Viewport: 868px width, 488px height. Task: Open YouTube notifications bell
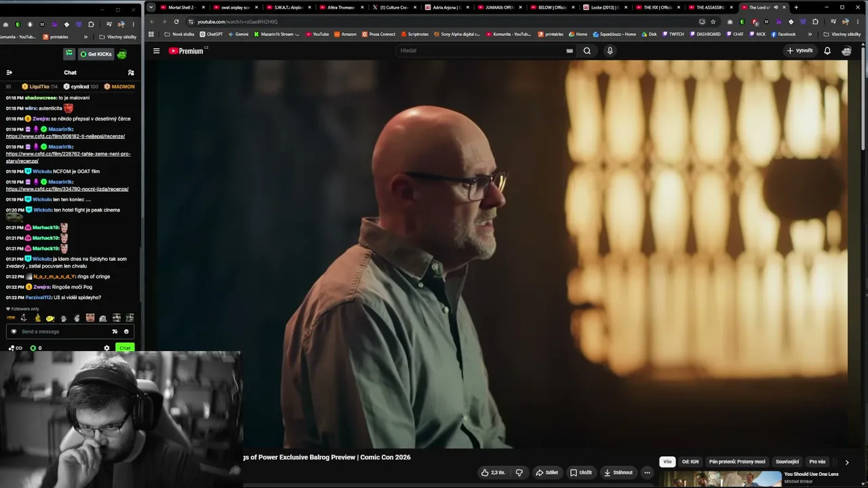pos(827,51)
